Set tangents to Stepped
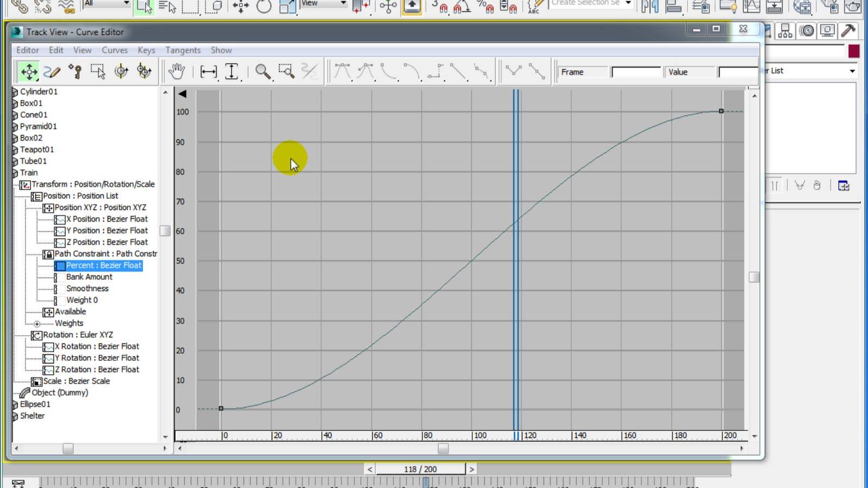 [436, 71]
